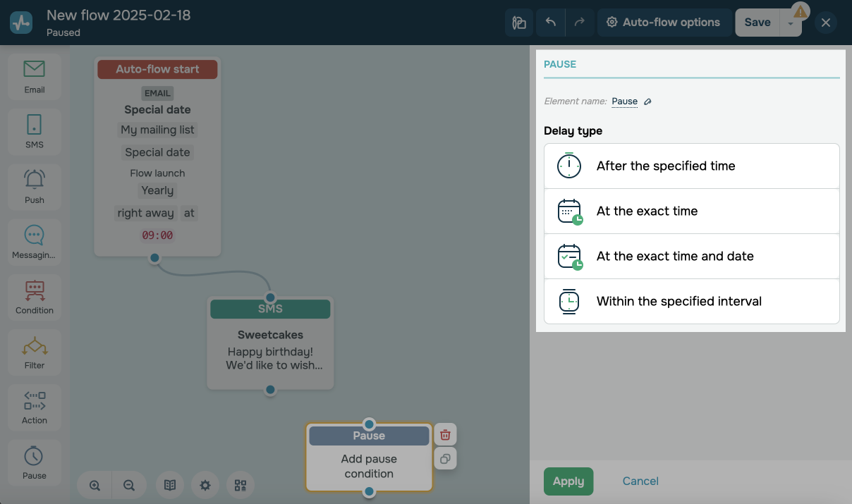Click the PAUSE panel heading
The width and height of the screenshot is (852, 504).
[x=560, y=64]
